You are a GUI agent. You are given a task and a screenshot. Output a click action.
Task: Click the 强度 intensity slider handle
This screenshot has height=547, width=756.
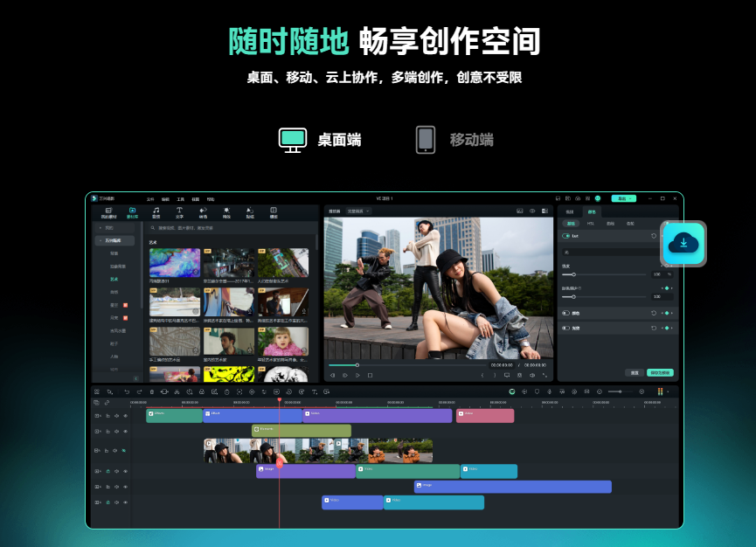(575, 274)
